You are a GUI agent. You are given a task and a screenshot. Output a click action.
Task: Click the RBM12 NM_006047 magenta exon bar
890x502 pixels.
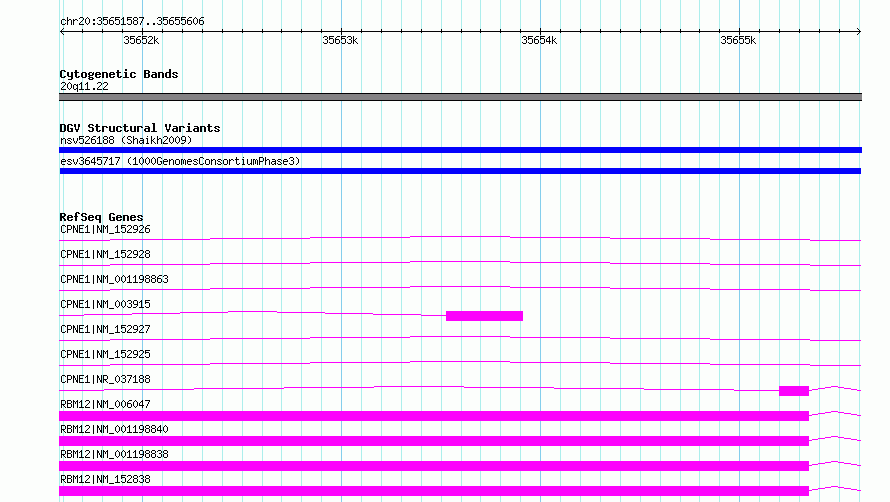tap(434, 416)
